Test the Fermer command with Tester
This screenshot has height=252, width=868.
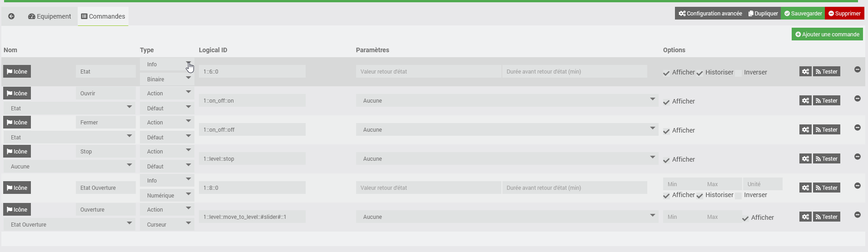pyautogui.click(x=827, y=129)
